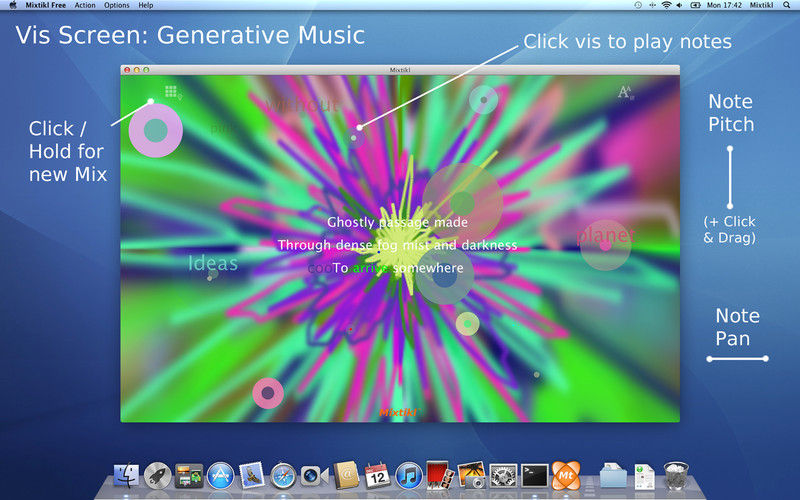
Task: Open the Mixtikl user menu in menu bar
Action: tap(761, 5)
